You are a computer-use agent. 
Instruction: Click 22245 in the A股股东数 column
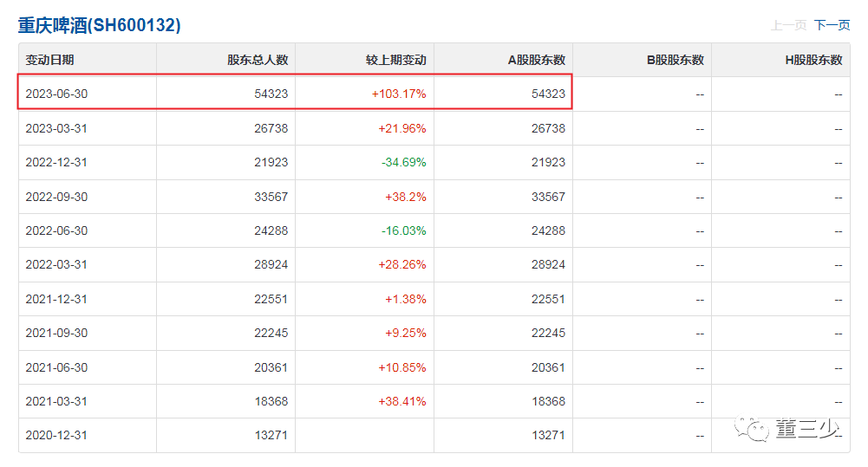click(x=549, y=333)
